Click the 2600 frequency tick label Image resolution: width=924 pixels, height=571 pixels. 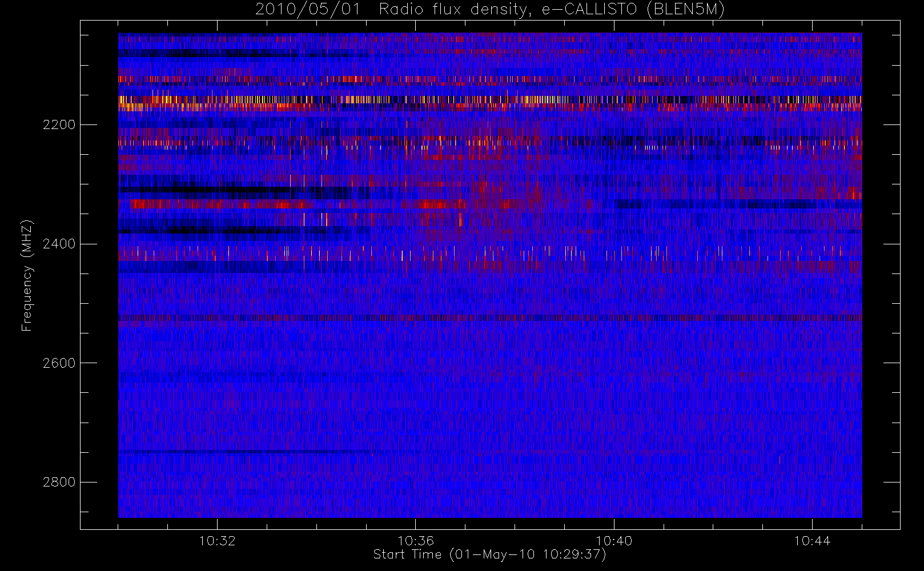tap(59, 363)
